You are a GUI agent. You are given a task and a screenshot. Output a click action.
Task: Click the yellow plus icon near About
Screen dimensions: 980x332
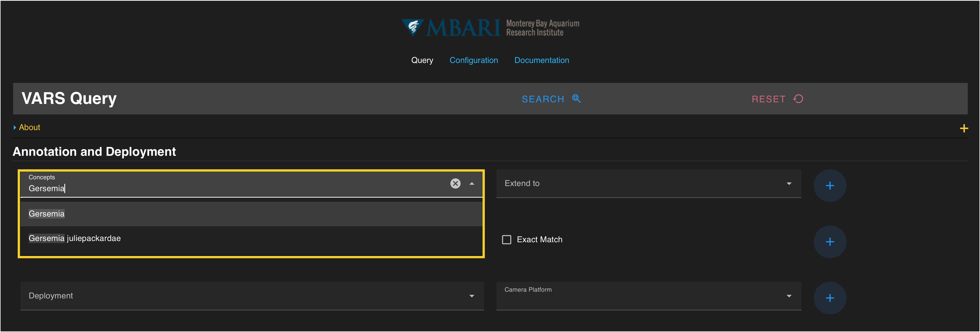pyautogui.click(x=964, y=128)
